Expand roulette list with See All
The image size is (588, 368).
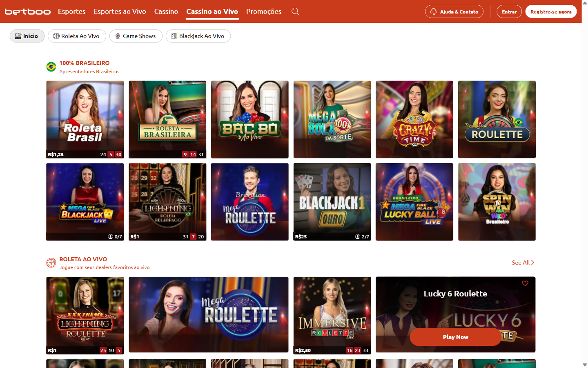point(523,263)
